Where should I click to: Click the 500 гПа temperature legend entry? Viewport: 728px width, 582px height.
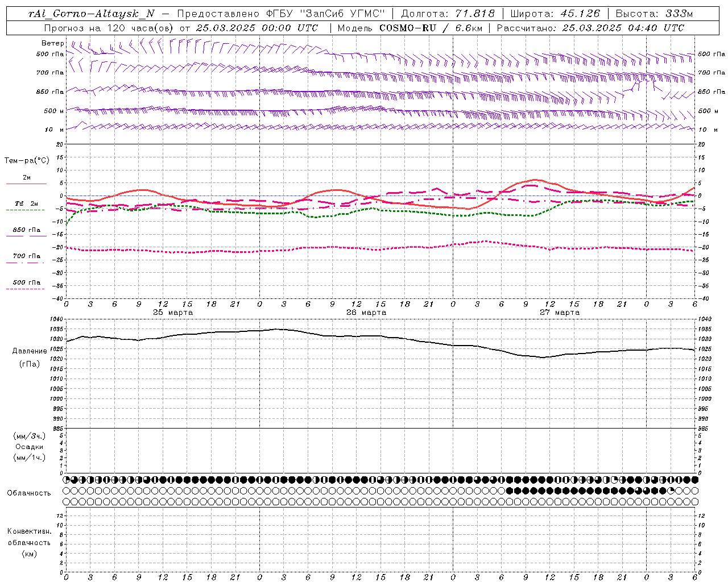[27, 282]
